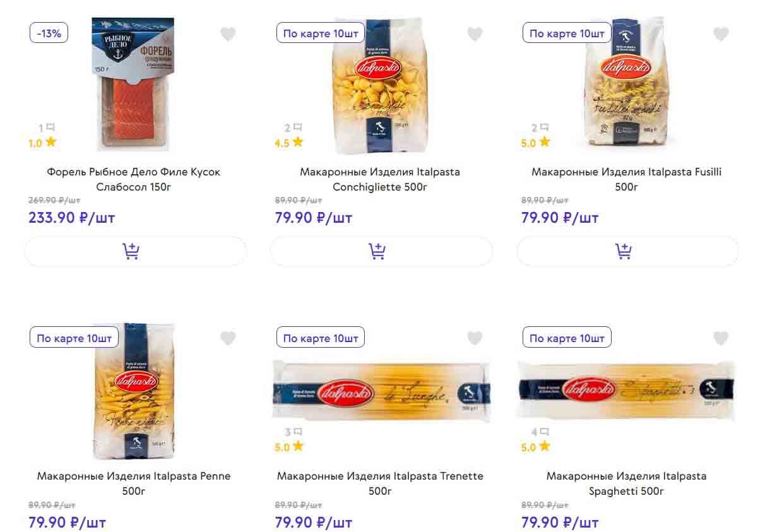Click 'По карте 10шт' badge on Penne
Image resolution: width=770 pixels, height=532 pixels.
(x=74, y=338)
